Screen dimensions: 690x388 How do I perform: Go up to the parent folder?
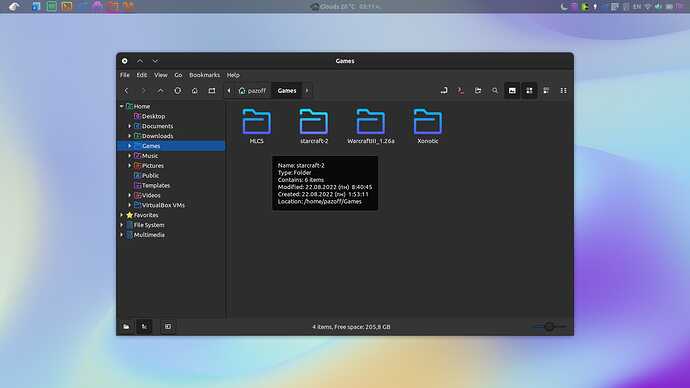[x=161, y=91]
